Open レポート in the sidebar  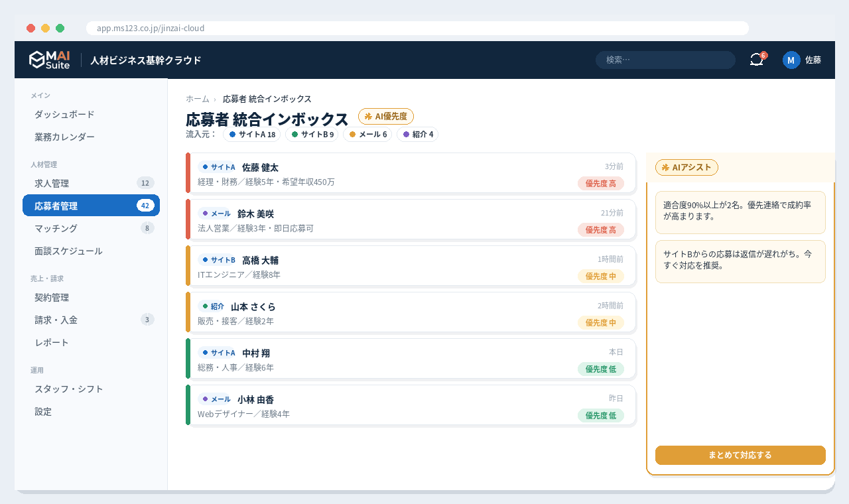click(91, 342)
